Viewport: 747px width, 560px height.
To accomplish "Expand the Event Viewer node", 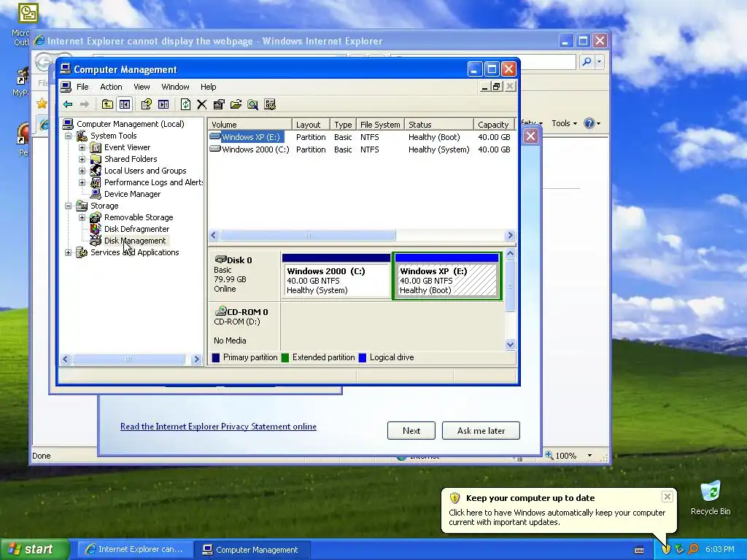I will pos(82,147).
